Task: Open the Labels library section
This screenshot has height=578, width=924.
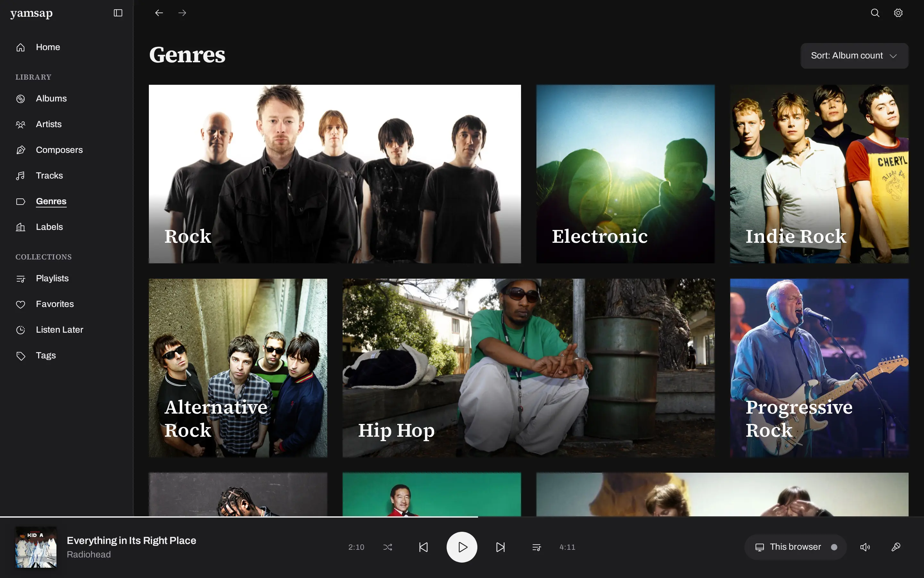Action: [x=49, y=227]
